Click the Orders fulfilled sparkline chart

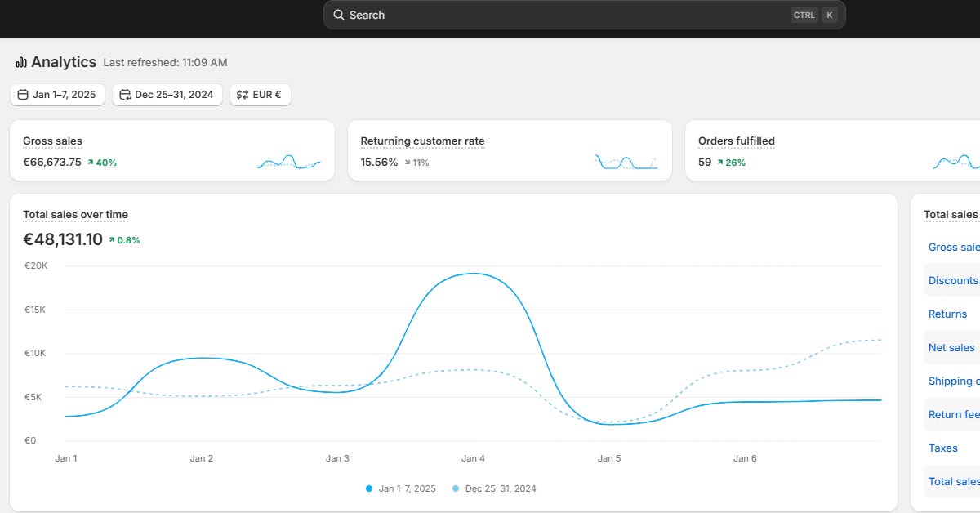pyautogui.click(x=955, y=161)
